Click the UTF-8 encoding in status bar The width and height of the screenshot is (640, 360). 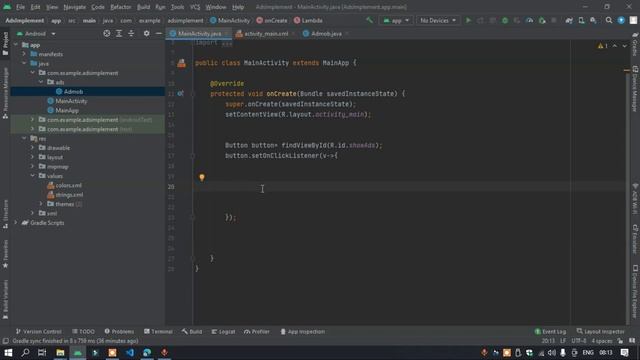point(579,341)
